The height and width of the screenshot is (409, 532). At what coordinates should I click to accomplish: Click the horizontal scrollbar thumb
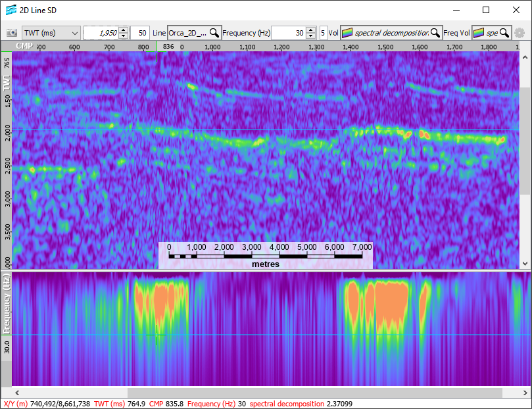pos(315,393)
